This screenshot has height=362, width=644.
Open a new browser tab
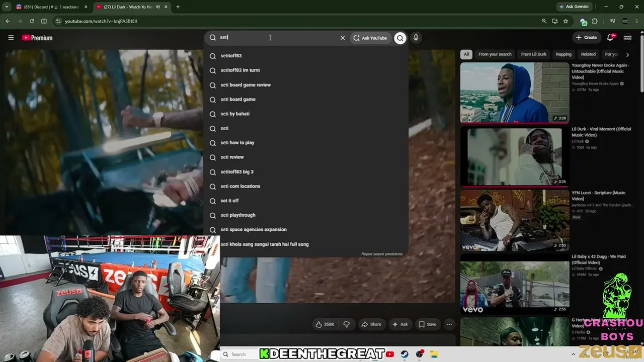178,7
